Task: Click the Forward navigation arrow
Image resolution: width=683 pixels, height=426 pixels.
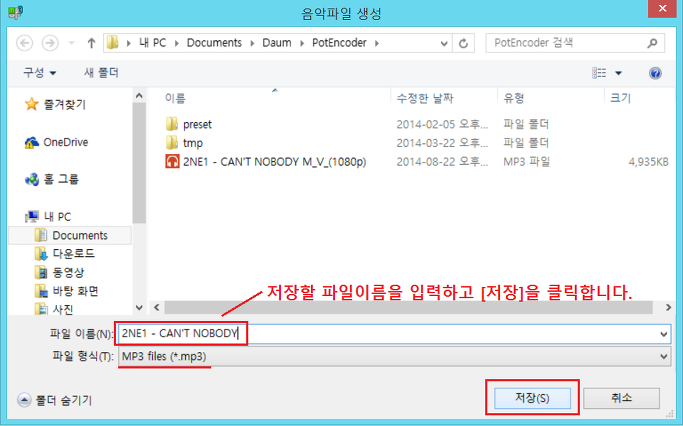Action: (50, 43)
